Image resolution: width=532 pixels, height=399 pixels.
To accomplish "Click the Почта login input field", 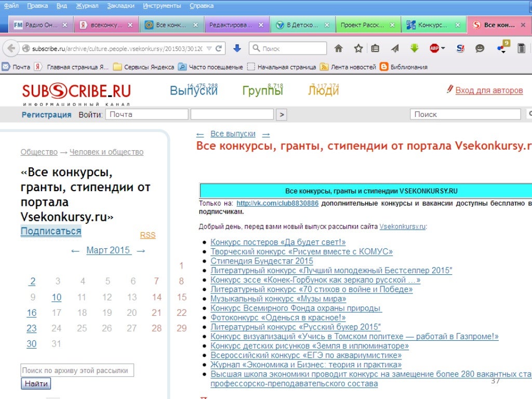I will click(147, 114).
